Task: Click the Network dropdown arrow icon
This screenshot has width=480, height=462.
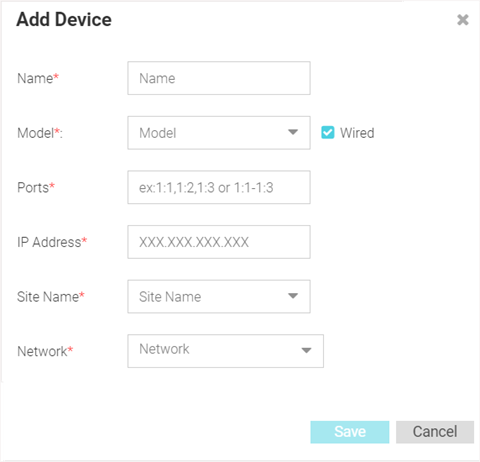Action: [306, 350]
